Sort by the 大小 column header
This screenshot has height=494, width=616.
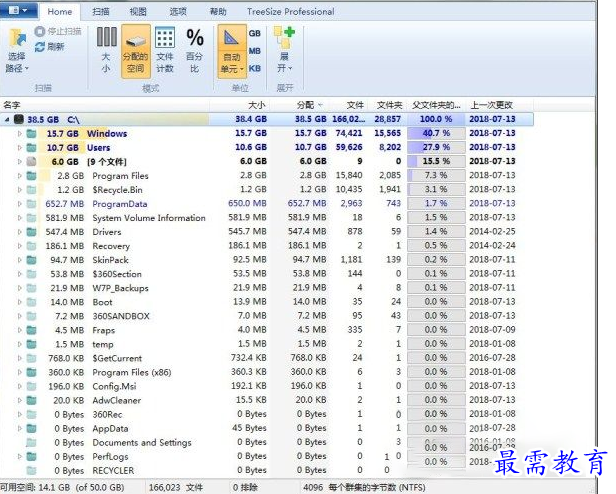click(x=257, y=105)
